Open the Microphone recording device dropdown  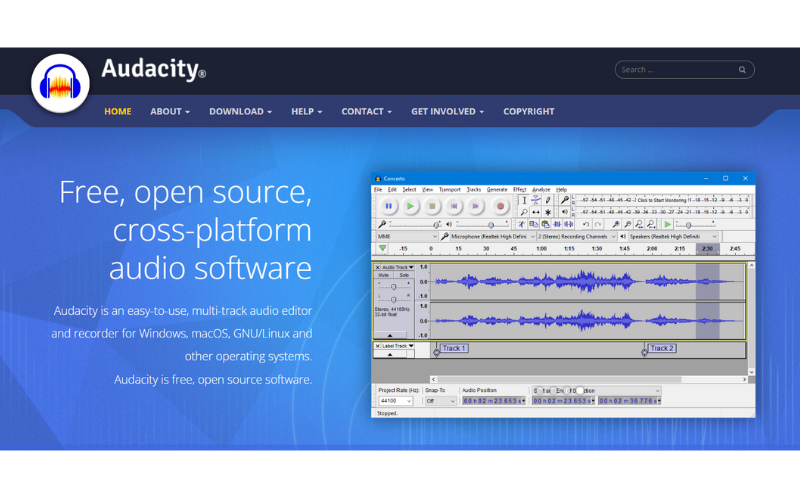pos(492,237)
